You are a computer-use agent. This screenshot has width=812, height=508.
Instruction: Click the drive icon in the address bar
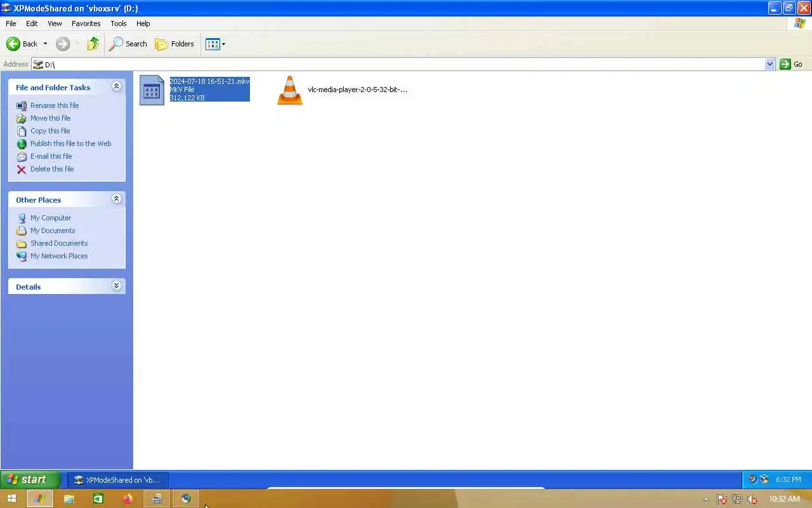coord(38,64)
